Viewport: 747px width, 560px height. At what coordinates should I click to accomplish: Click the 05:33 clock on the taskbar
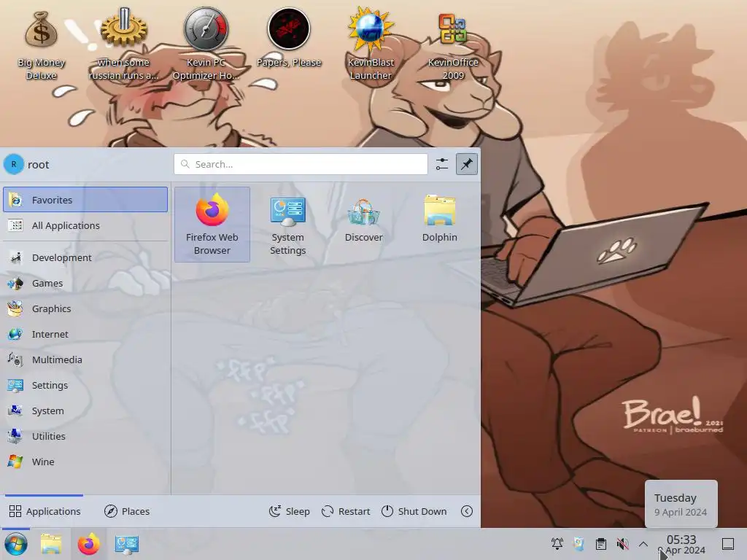click(x=681, y=540)
